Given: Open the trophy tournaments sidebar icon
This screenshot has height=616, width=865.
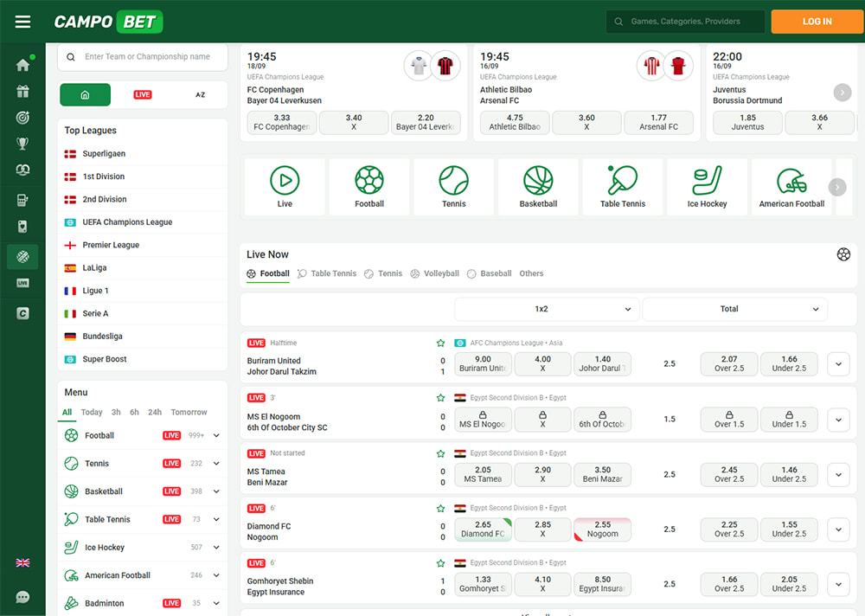Looking at the screenshot, I should (22, 144).
